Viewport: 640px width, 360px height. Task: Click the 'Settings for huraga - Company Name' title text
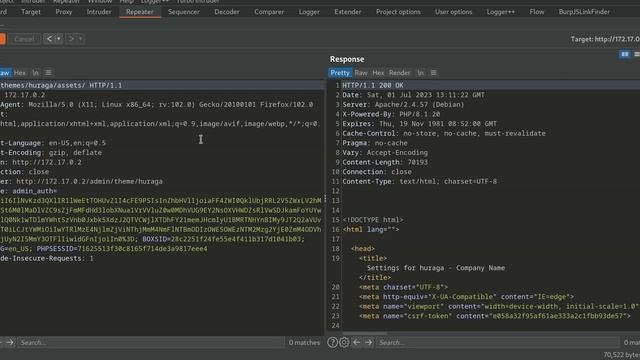coord(436,268)
